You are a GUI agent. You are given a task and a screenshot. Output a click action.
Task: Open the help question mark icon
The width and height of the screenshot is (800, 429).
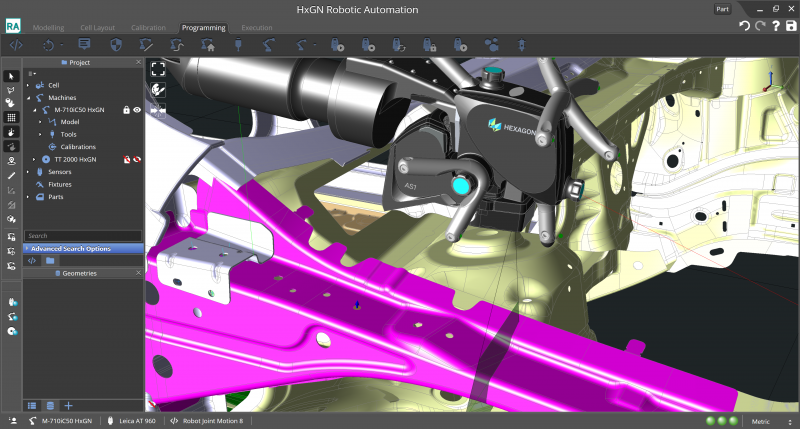pyautogui.click(x=776, y=26)
